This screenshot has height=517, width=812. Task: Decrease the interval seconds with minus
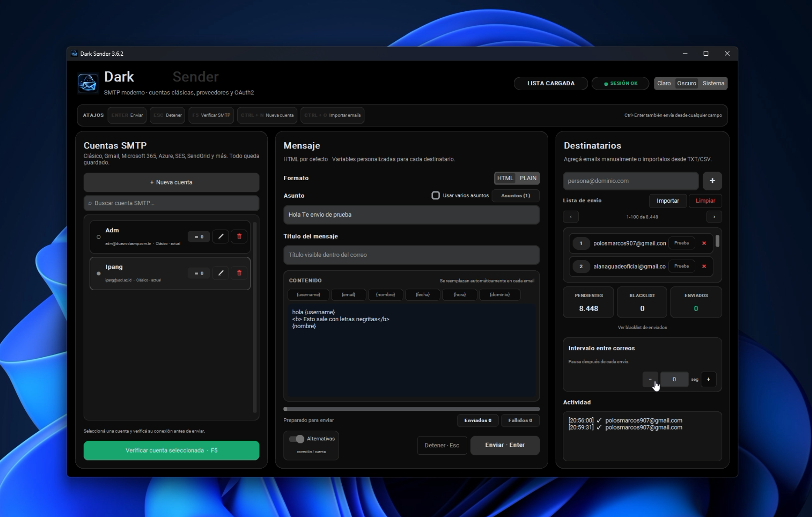[650, 379]
